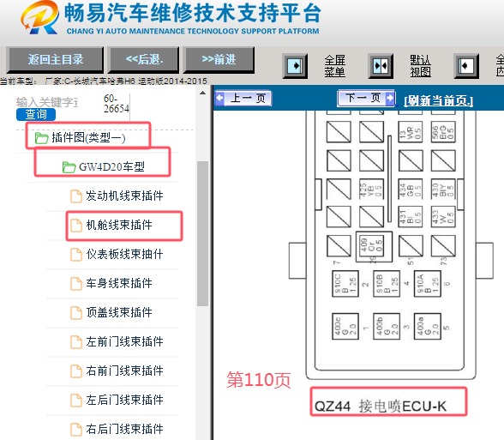This screenshot has width=504, height=440.
Task: Go to next page with 下一页
Action: 366,98
